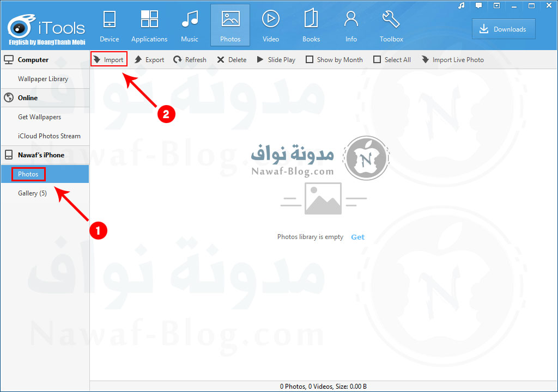Click the phone icon beside Nawaf's iPhone
The image size is (558, 392).
[x=9, y=155]
